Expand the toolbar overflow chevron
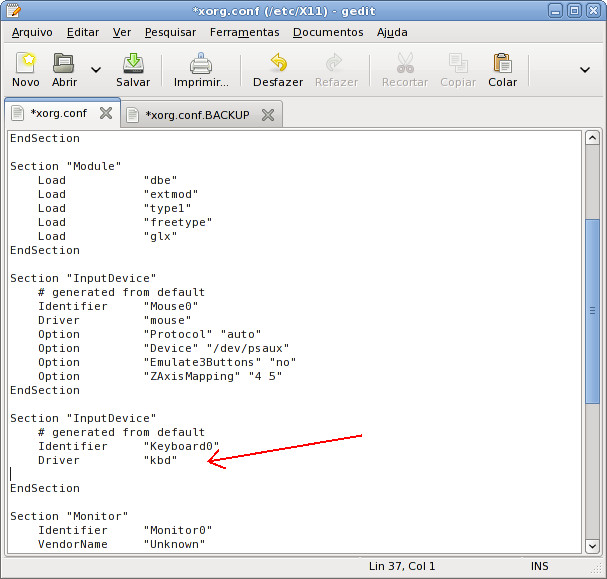Image resolution: width=607 pixels, height=579 pixels. [x=585, y=70]
